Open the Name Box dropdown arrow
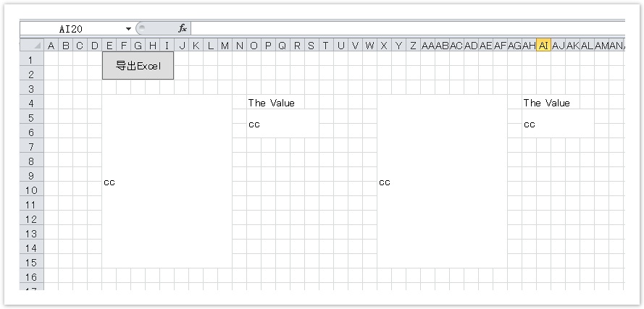This screenshot has width=644, height=309. click(x=129, y=28)
